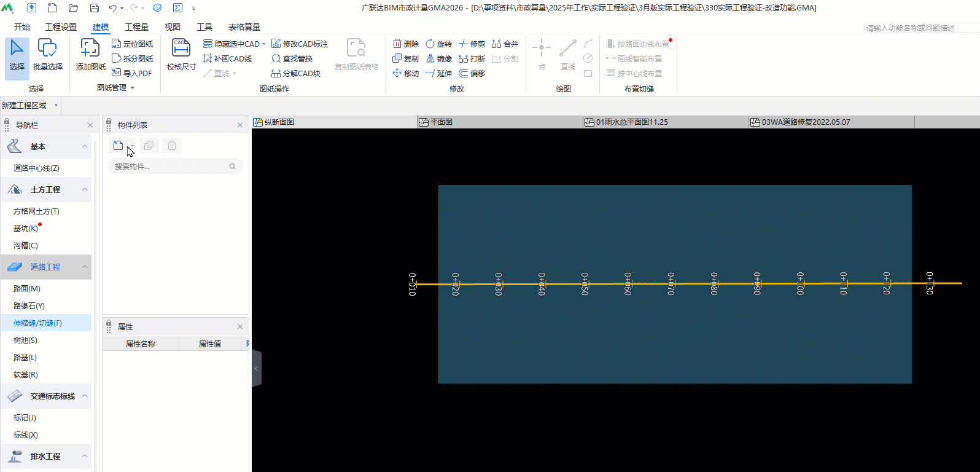Expand the 图纸管理 group dropdown

pyautogui.click(x=132, y=88)
